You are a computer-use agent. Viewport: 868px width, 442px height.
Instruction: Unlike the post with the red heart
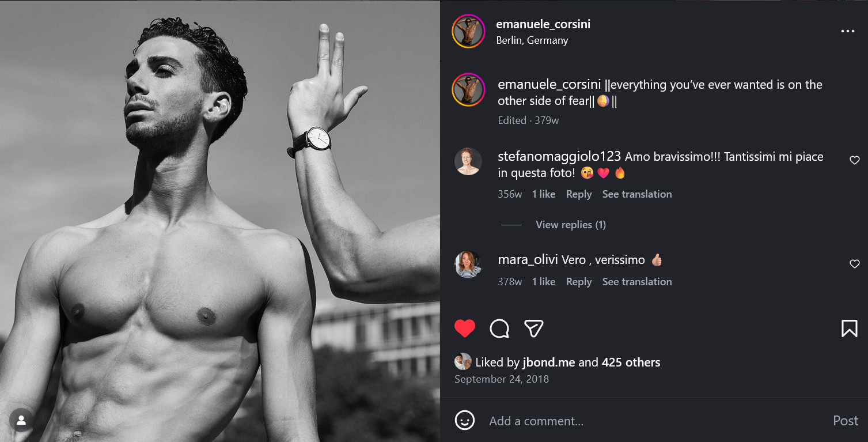pyautogui.click(x=465, y=328)
